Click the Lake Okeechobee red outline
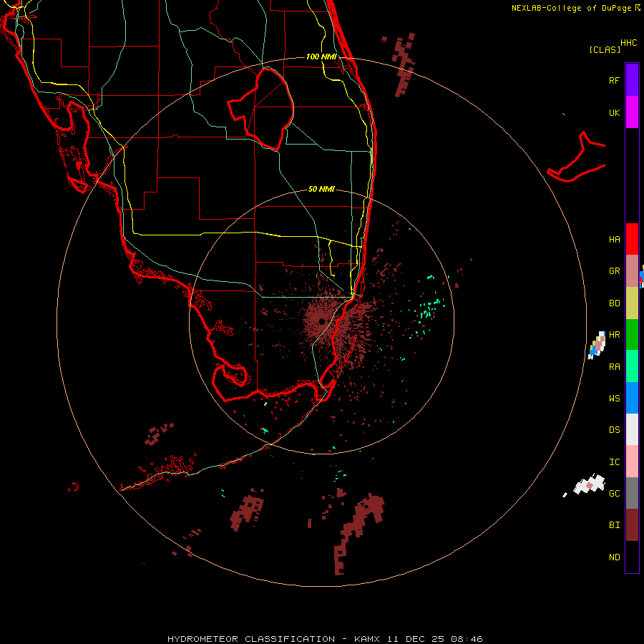 (x=261, y=109)
